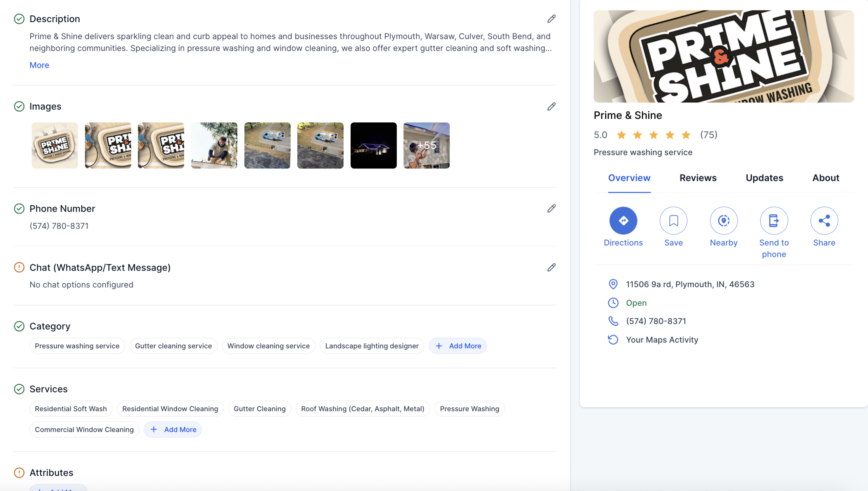Select the Pressure Washing service chip
This screenshot has height=491, width=868.
pyautogui.click(x=469, y=409)
